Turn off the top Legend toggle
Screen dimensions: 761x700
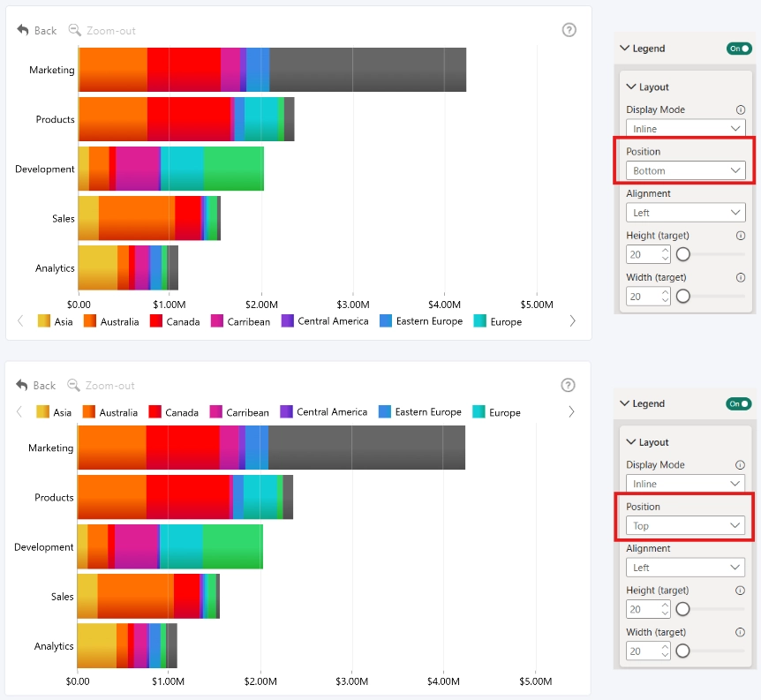point(739,49)
